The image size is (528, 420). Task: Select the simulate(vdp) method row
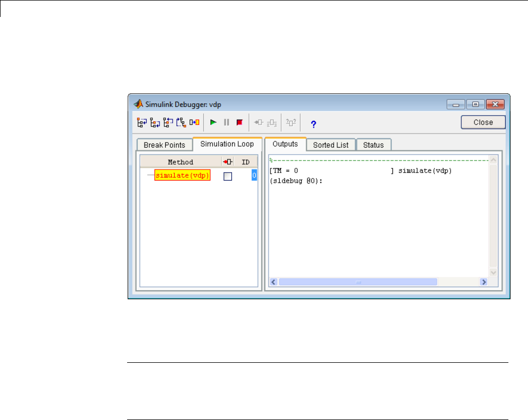click(x=183, y=175)
